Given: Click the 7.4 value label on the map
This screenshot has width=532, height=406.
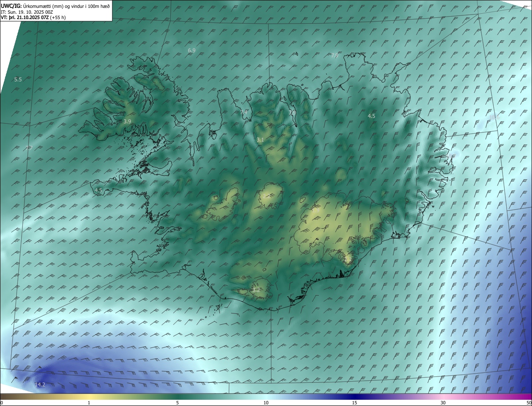Looking at the screenshot, I should tap(244, 112).
